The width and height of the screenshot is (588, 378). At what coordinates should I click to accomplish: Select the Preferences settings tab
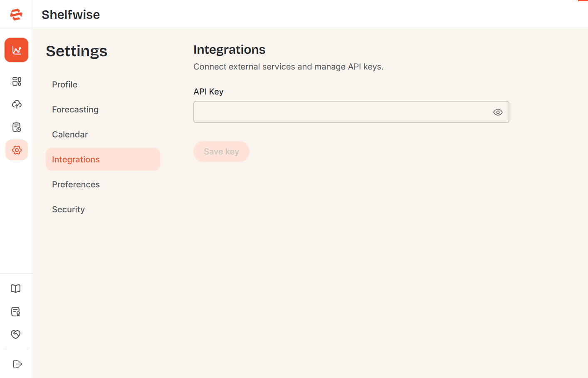tap(103, 184)
